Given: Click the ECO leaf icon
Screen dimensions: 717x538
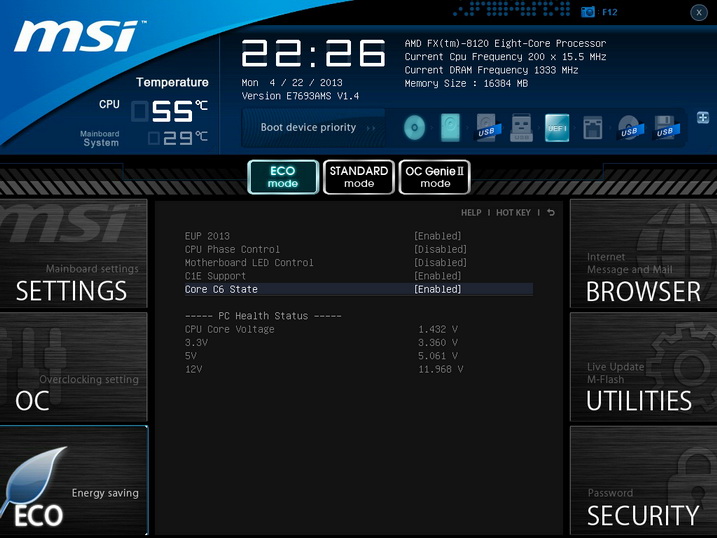Looking at the screenshot, I should [33, 478].
